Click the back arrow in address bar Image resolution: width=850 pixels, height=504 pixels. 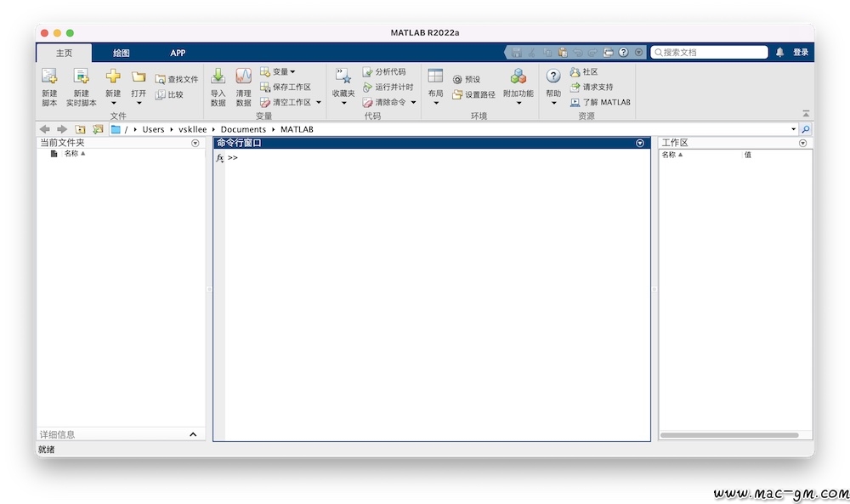tap(45, 129)
